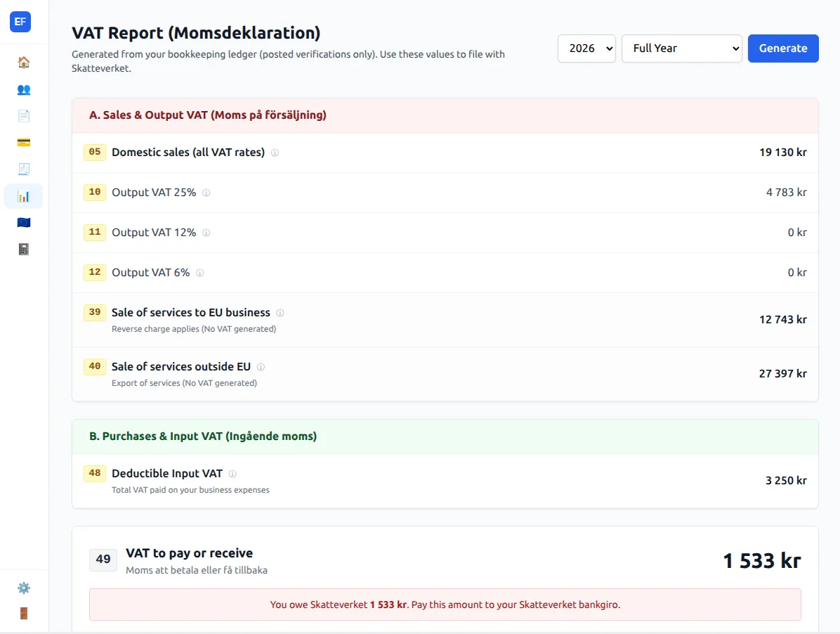Click box code 48 badge
The height and width of the screenshot is (634, 840).
pos(95,473)
